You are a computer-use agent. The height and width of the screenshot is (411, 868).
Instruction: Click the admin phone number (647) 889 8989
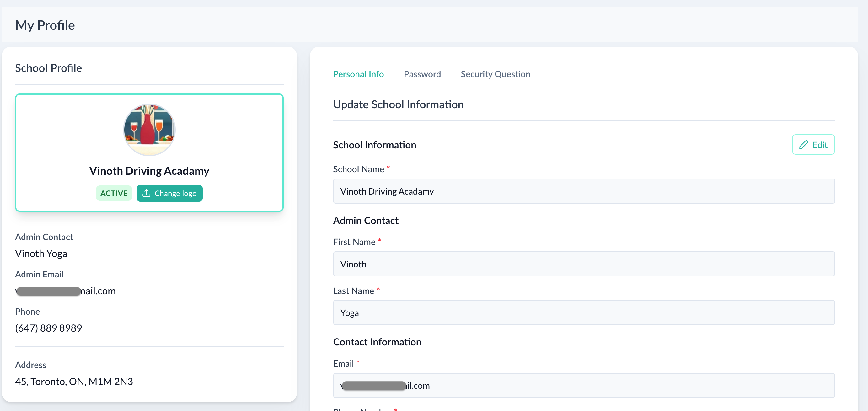click(49, 328)
